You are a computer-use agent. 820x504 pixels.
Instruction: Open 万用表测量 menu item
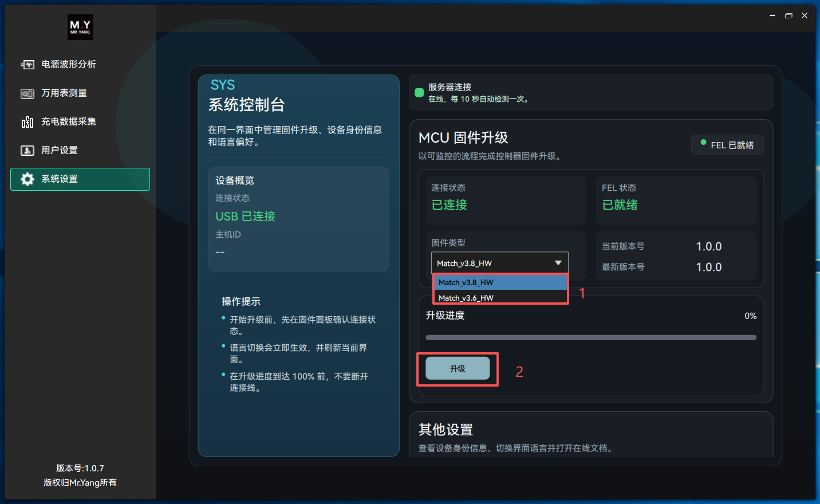point(80,93)
